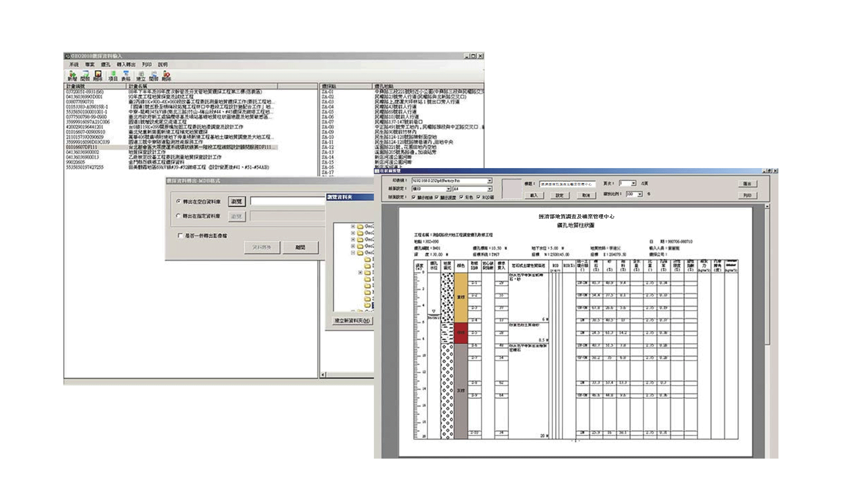Screen dimensions: 868x488
Task: Select the SA-14 row in the borehole list
Action: 402,157
